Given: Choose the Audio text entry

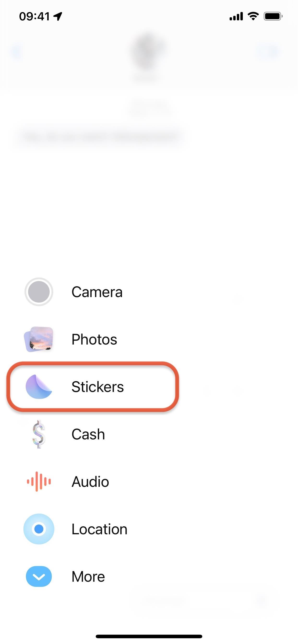Looking at the screenshot, I should coord(90,482).
